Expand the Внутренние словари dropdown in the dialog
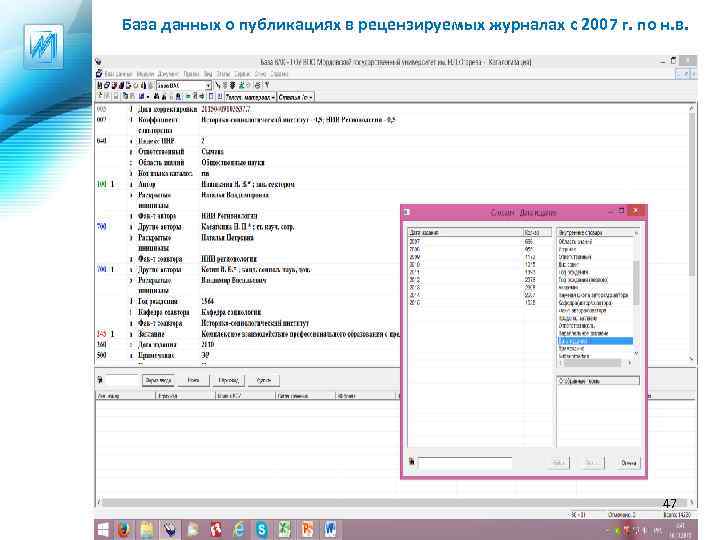This screenshot has width=720, height=540. tap(636, 233)
